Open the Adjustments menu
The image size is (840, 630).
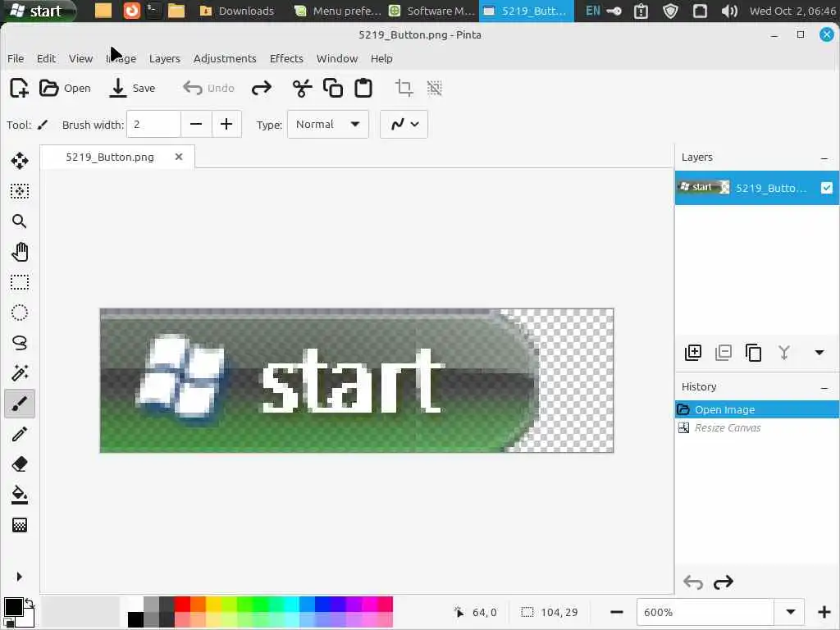[x=225, y=58]
